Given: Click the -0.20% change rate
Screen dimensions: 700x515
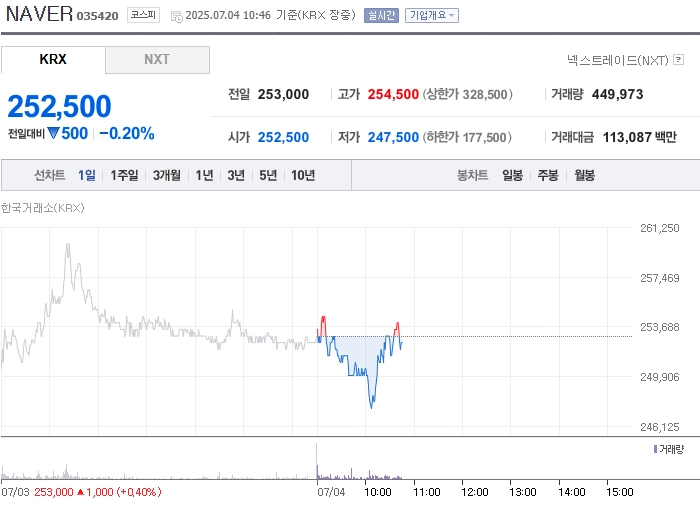Looking at the screenshot, I should tap(127, 133).
